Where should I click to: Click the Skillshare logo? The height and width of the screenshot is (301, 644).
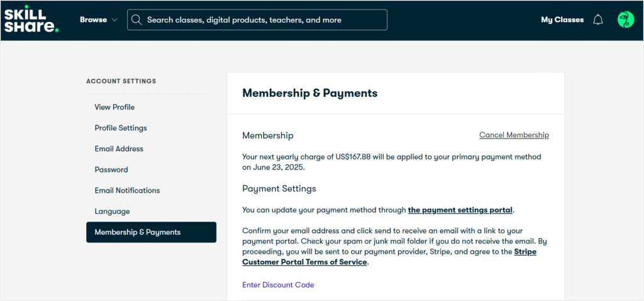[31, 20]
